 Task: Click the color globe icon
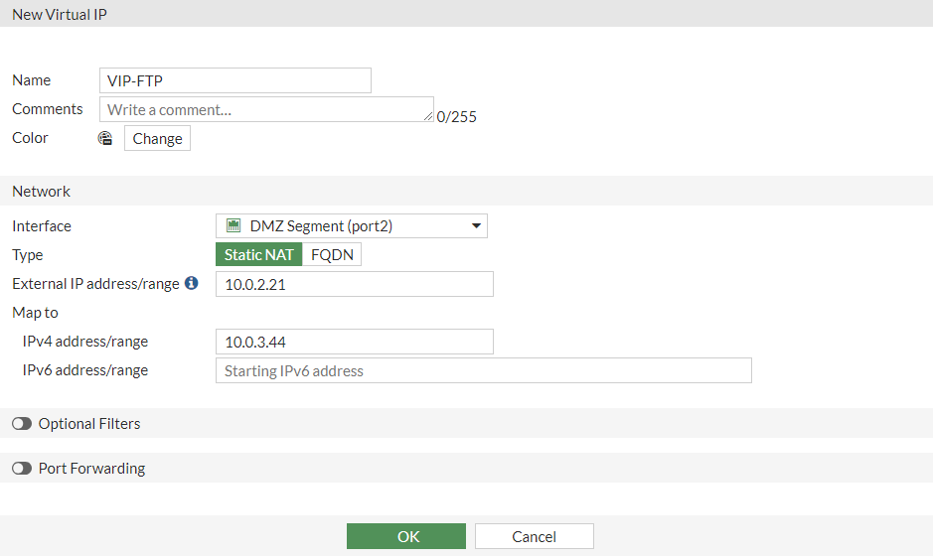coord(105,139)
